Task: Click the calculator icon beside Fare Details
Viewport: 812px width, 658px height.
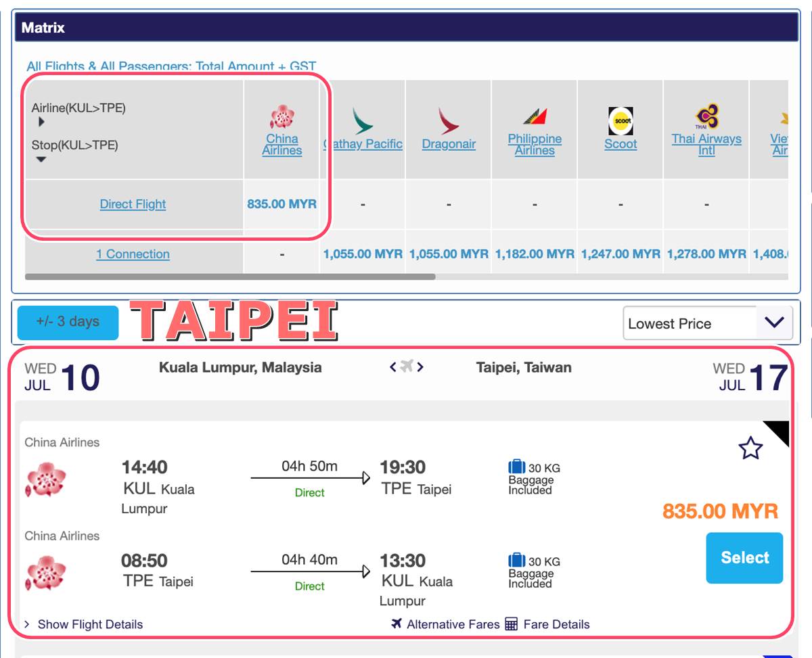Action: pos(512,624)
